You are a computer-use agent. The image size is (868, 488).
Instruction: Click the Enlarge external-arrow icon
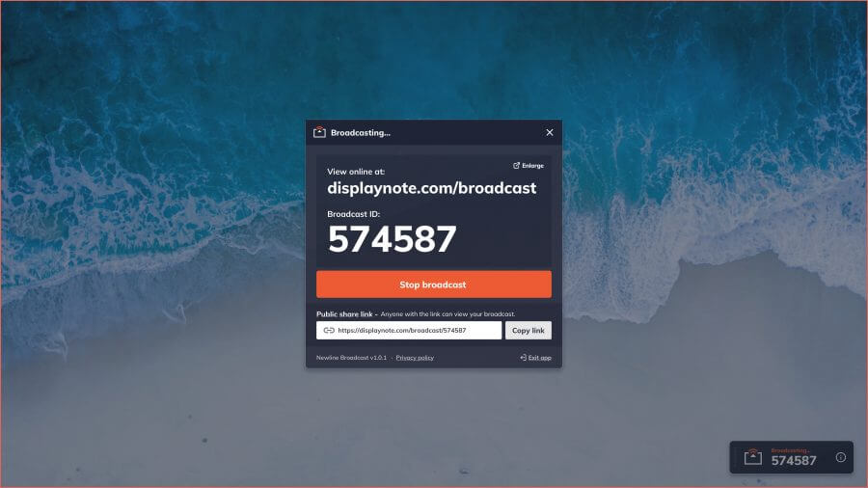(517, 166)
